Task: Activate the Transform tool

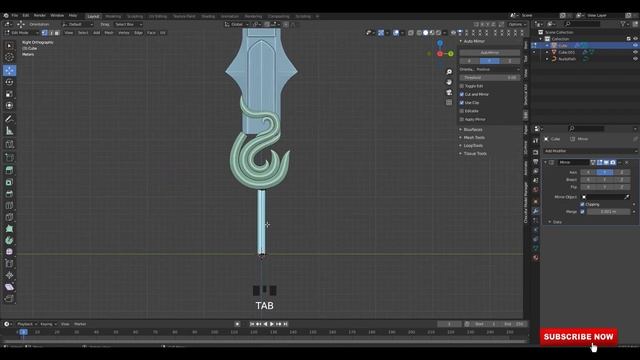Action: 9,106
